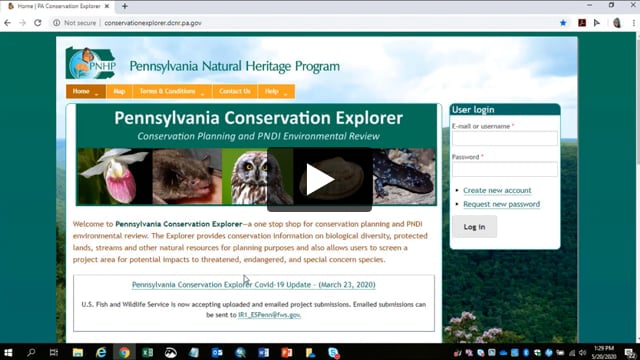Open PowerPoint from the taskbar

pos(287,352)
